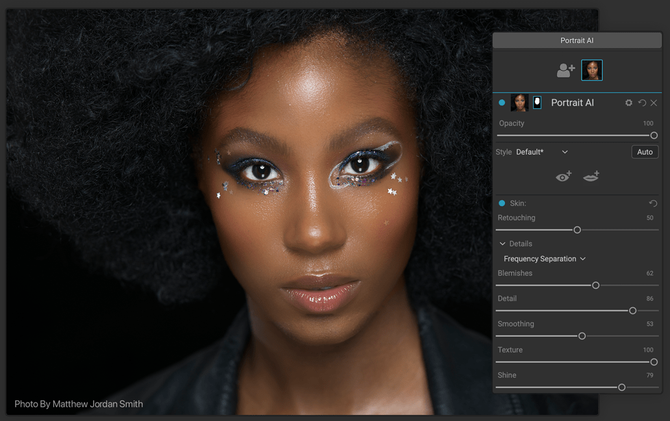Select the detected face thumbnail
The width and height of the screenshot is (670, 421).
tap(592, 70)
